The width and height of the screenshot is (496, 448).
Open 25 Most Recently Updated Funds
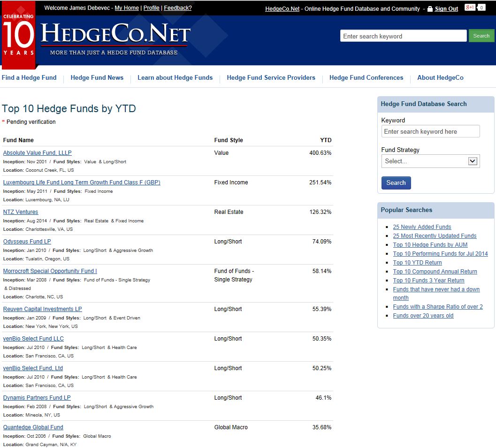point(435,236)
